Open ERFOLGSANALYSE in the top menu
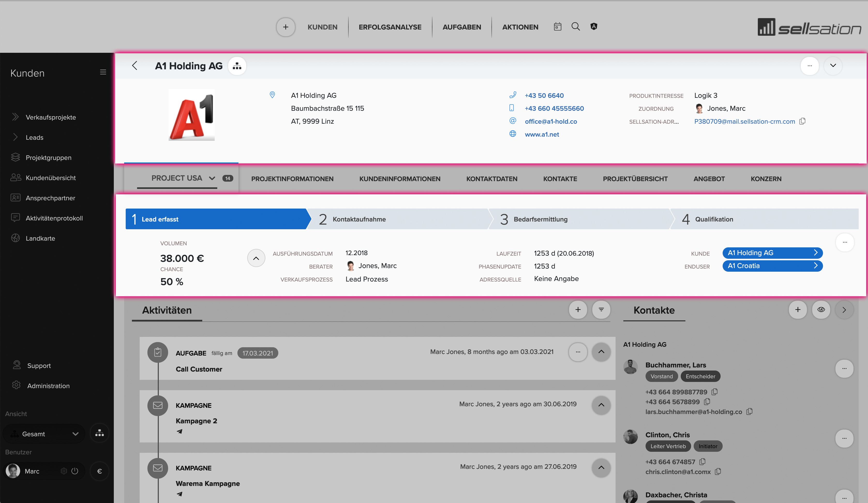 click(x=390, y=27)
